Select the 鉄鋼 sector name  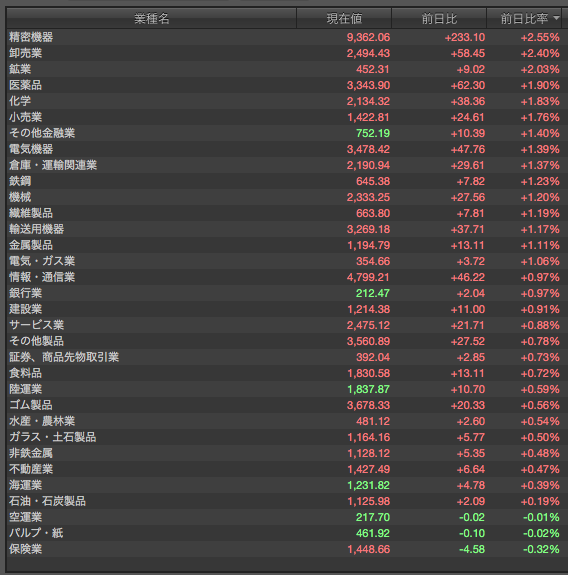click(x=20, y=181)
